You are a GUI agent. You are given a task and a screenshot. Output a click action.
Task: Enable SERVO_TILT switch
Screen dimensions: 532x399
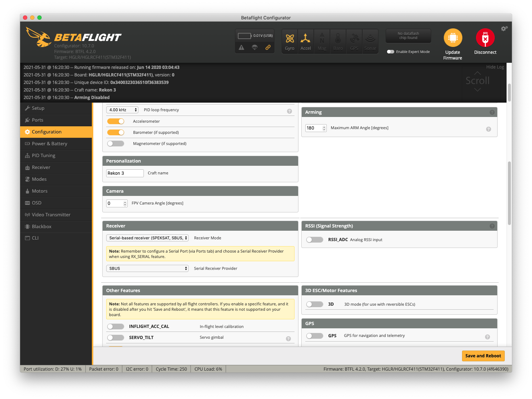[116, 338]
